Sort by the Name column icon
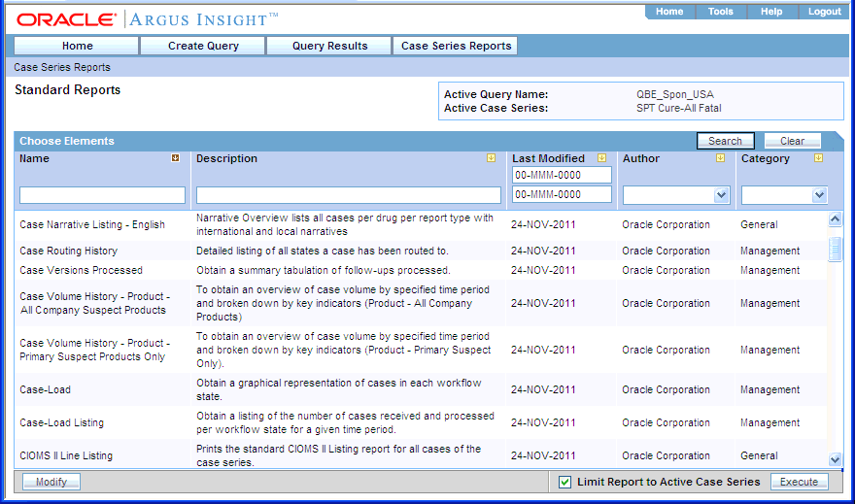This screenshot has height=504, width=855. [x=175, y=158]
